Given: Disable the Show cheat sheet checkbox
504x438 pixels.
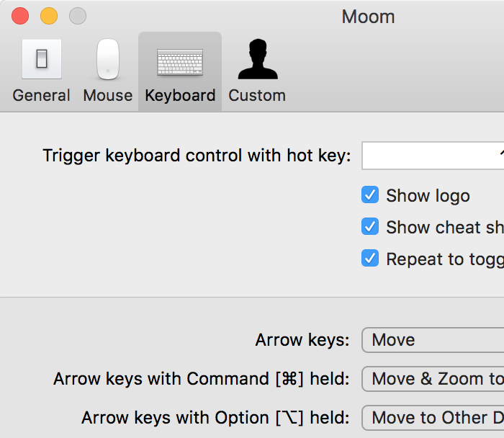Looking at the screenshot, I should tap(370, 227).
